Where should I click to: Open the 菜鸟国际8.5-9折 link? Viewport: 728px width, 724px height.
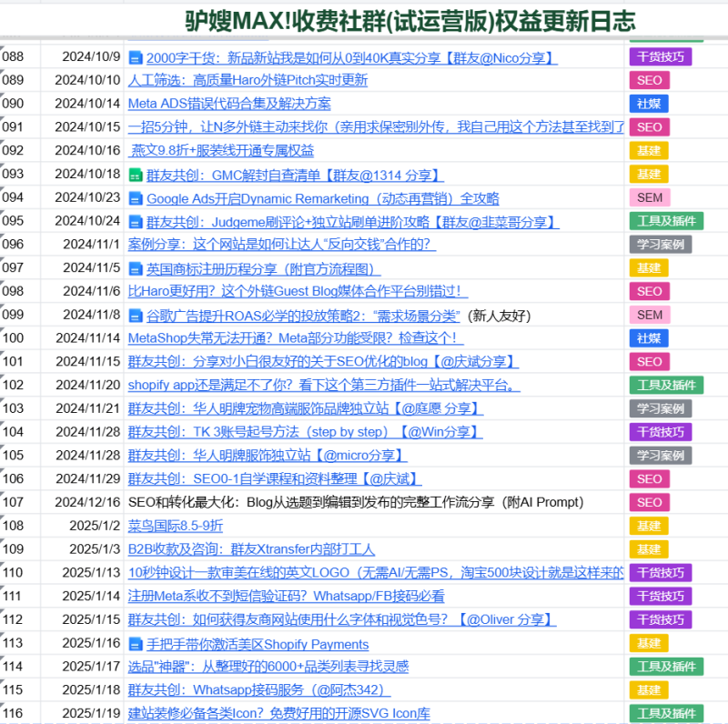click(x=175, y=526)
